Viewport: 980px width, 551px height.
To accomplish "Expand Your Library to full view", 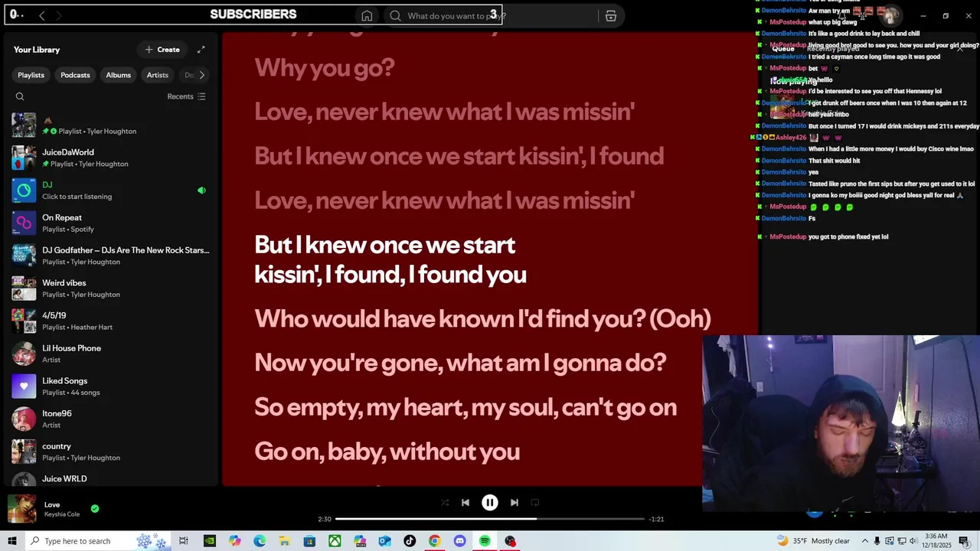I will 201,50.
